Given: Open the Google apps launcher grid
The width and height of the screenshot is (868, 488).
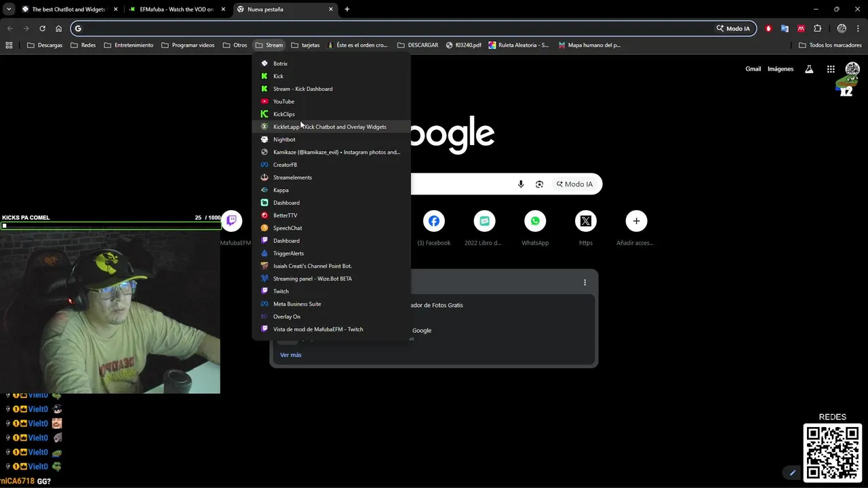Looking at the screenshot, I should click(x=831, y=69).
